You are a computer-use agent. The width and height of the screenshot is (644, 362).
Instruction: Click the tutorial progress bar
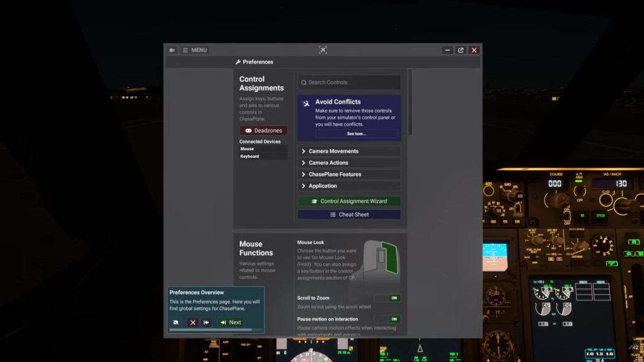pyautogui.click(x=216, y=329)
